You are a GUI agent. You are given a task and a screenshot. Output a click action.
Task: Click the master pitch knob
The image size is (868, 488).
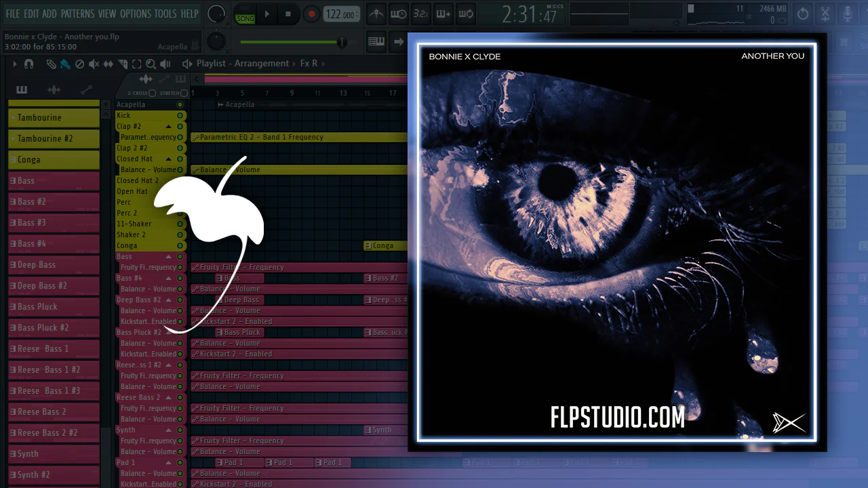(216, 41)
